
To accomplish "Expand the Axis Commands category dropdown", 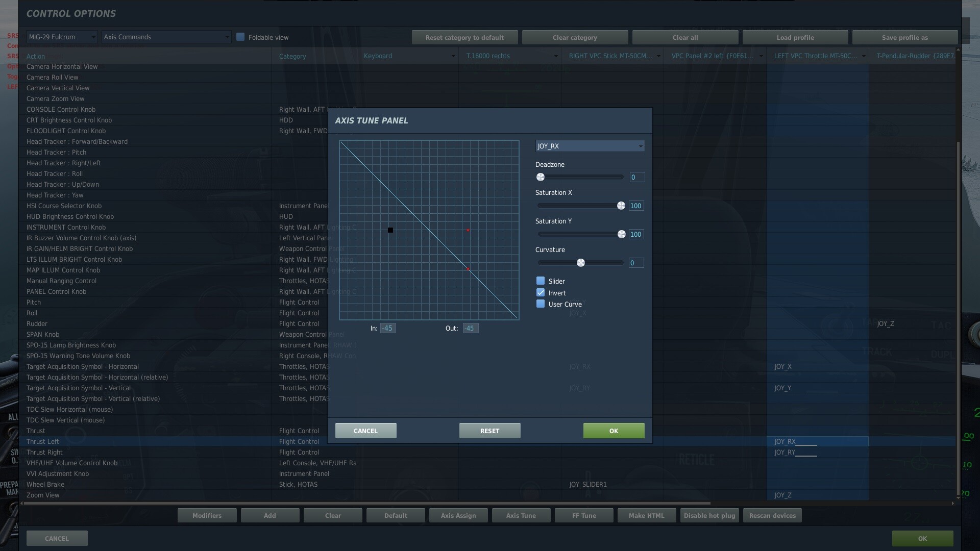I will [x=166, y=37].
